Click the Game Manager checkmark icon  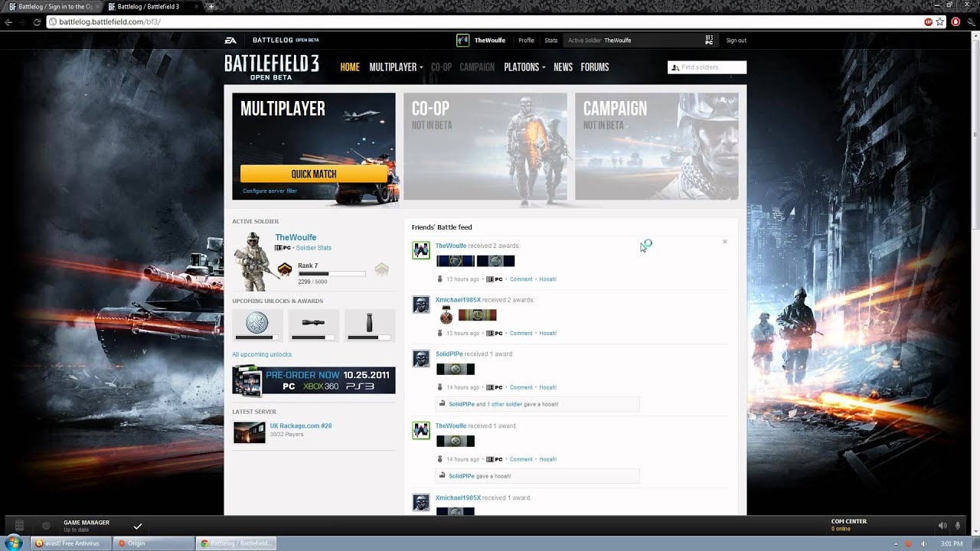(138, 527)
